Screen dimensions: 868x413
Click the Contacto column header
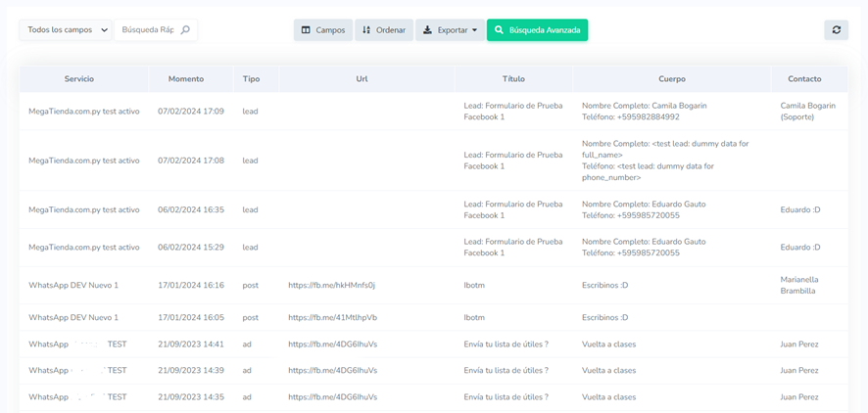coord(804,78)
